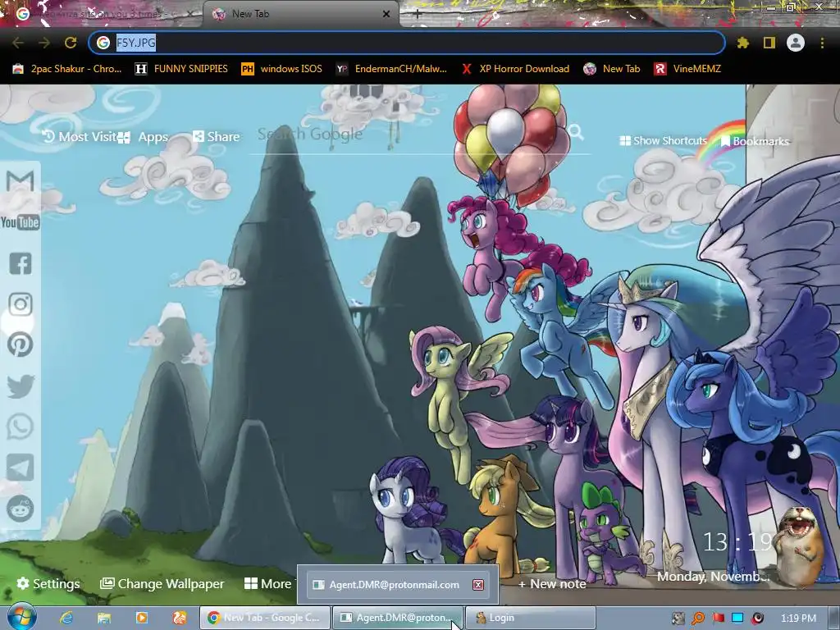Click the address bar containing F5Y.JPG
The image size is (840, 630).
(x=407, y=43)
